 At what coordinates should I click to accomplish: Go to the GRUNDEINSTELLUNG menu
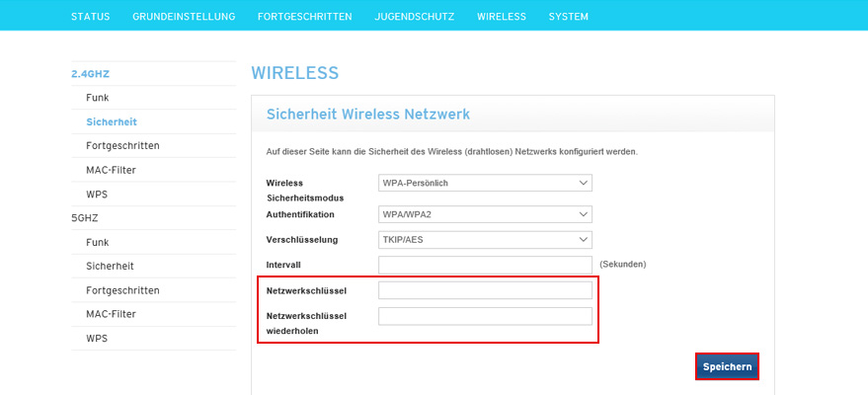184,17
